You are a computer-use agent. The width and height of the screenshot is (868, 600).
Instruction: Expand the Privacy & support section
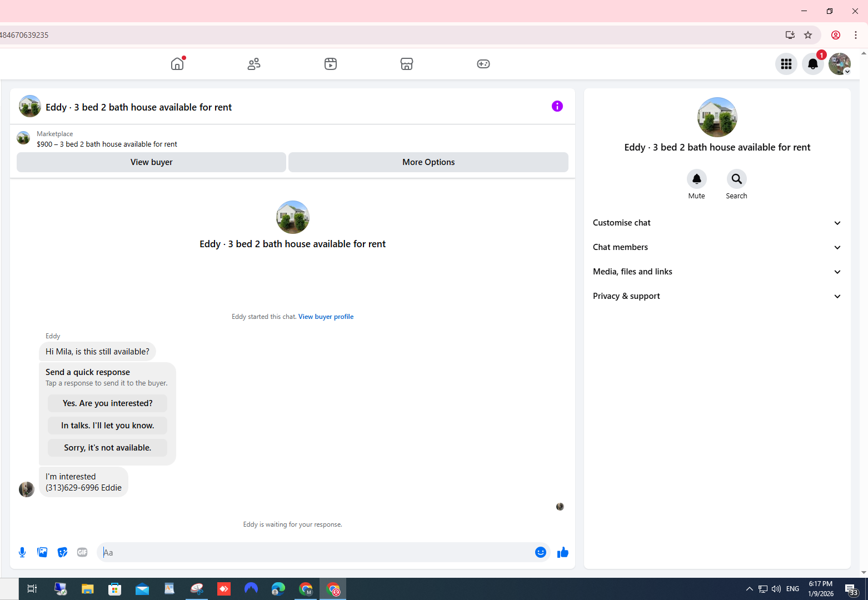(x=717, y=296)
